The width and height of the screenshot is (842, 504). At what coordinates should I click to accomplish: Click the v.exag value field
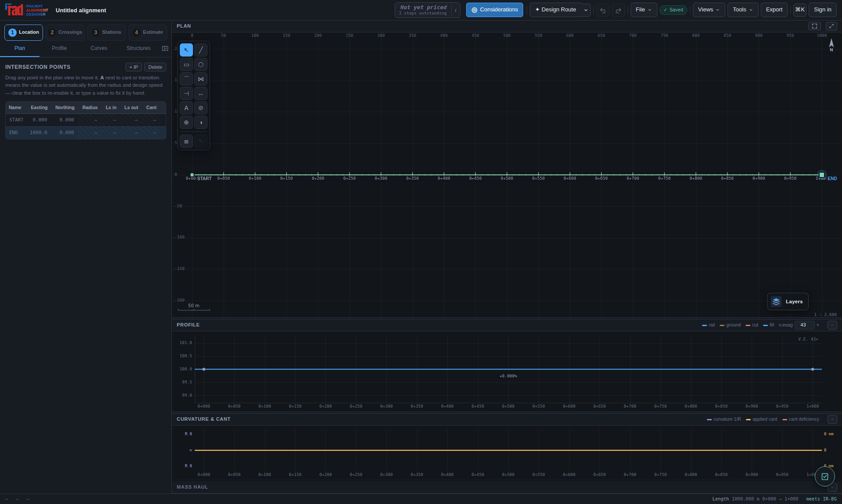(804, 325)
